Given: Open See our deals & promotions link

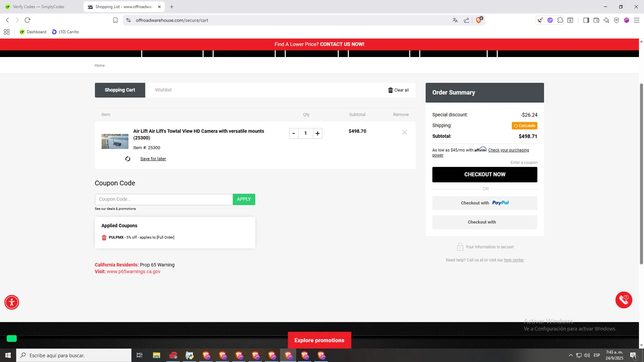Looking at the screenshot, I should click(115, 209).
